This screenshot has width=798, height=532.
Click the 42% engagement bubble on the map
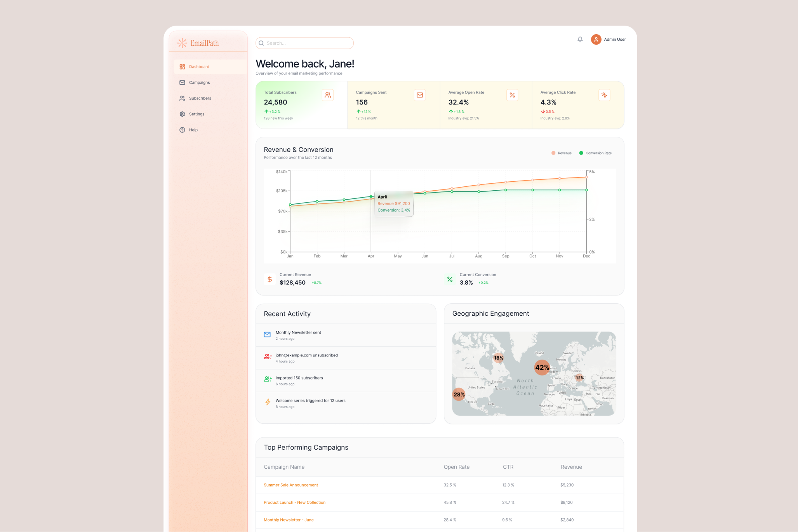point(542,367)
